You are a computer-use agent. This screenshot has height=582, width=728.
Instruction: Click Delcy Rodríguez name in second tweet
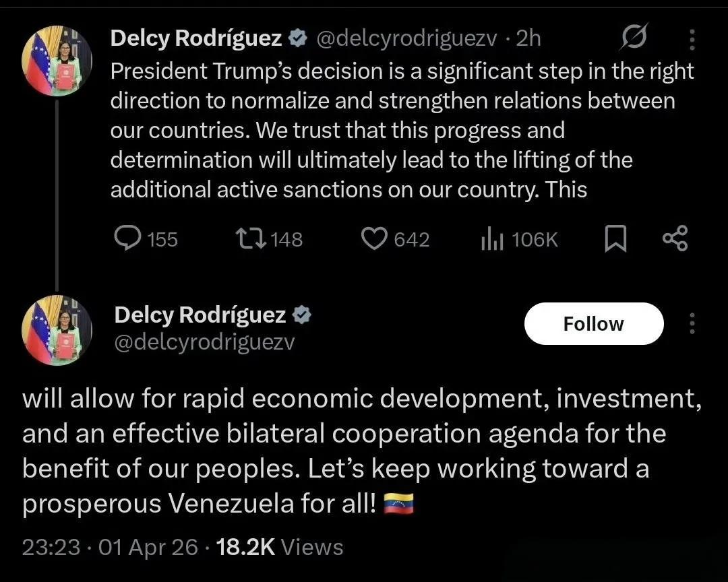tap(200, 315)
